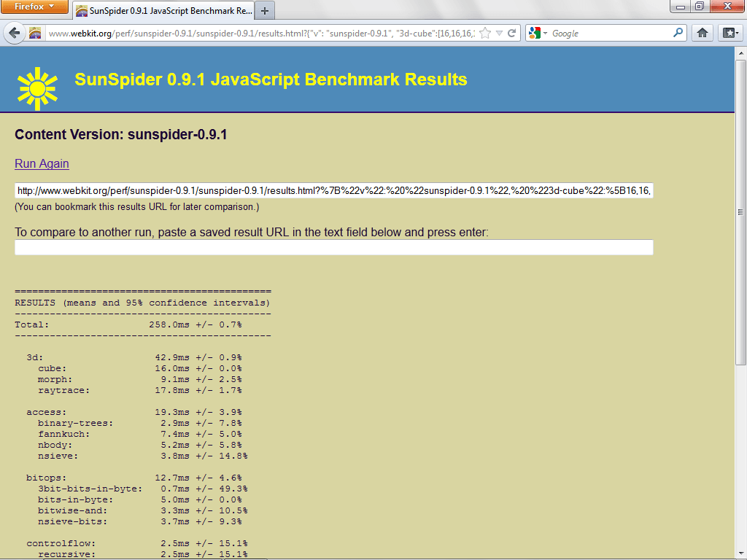
Task: Click the Google search input box
Action: (x=610, y=34)
